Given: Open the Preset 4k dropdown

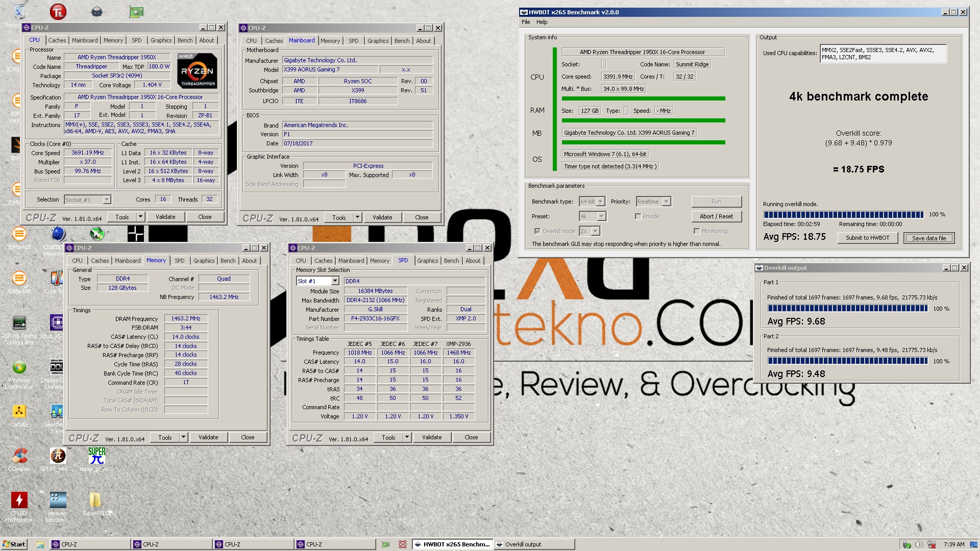Looking at the screenshot, I should coord(593,216).
